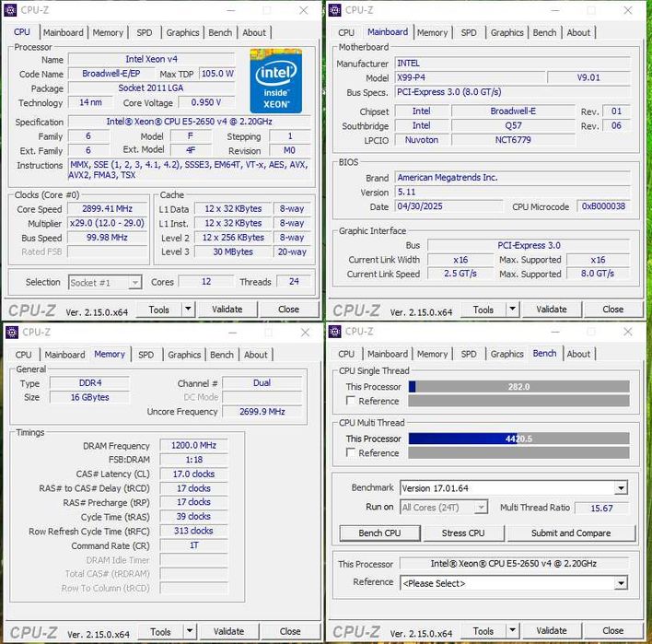Viewport: 652px width, 644px height.
Task: Click multi thread score bar showing 4420.5
Action: tap(518, 439)
